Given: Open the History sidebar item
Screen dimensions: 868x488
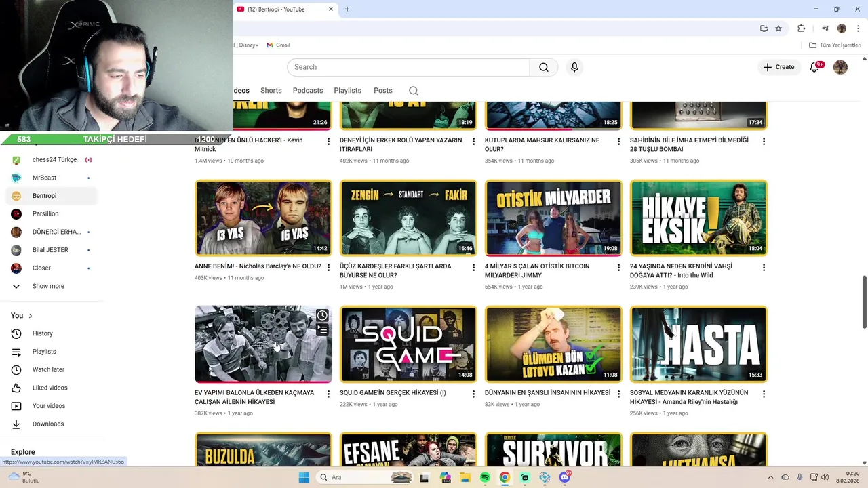Looking at the screenshot, I should click(51, 333).
